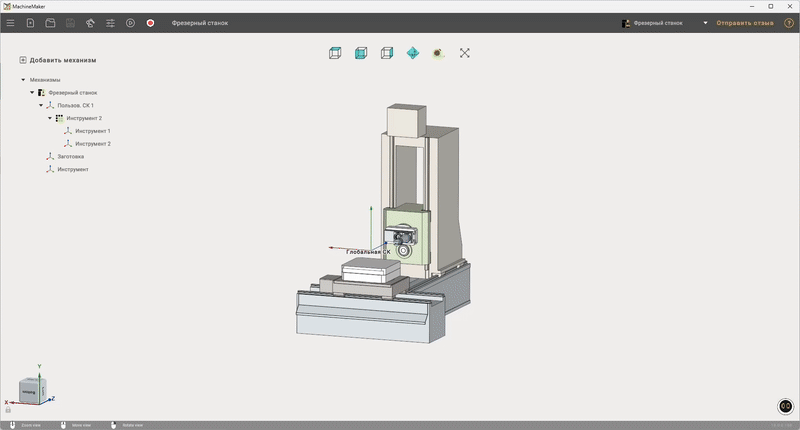800x430 pixels.
Task: Click Добавить механизм button
Action: (x=58, y=60)
